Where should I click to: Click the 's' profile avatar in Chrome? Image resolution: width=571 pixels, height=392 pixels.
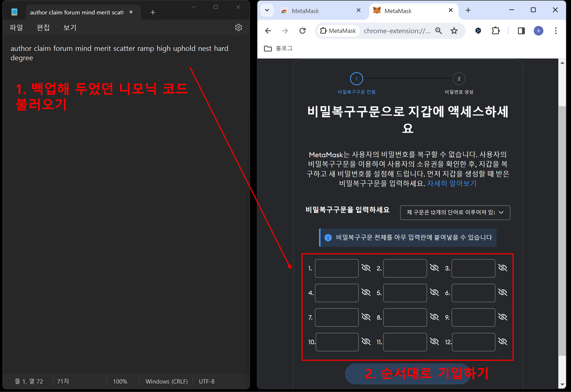coord(538,31)
